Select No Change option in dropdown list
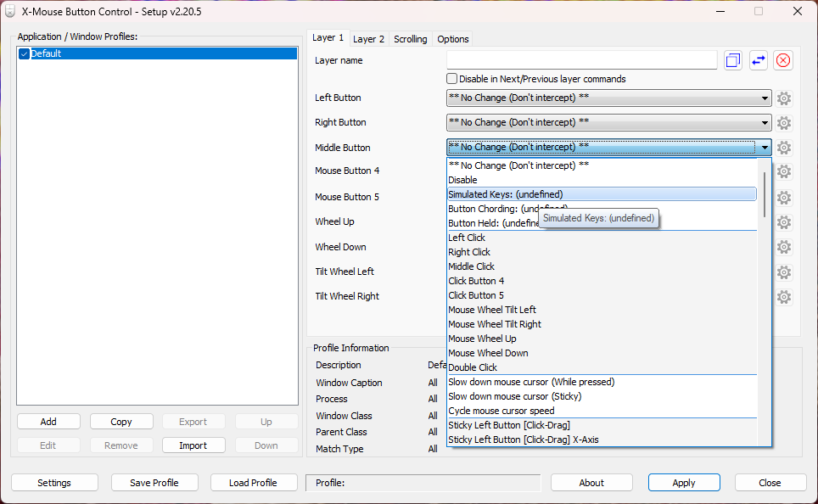Image resolution: width=818 pixels, height=504 pixels. [602, 165]
